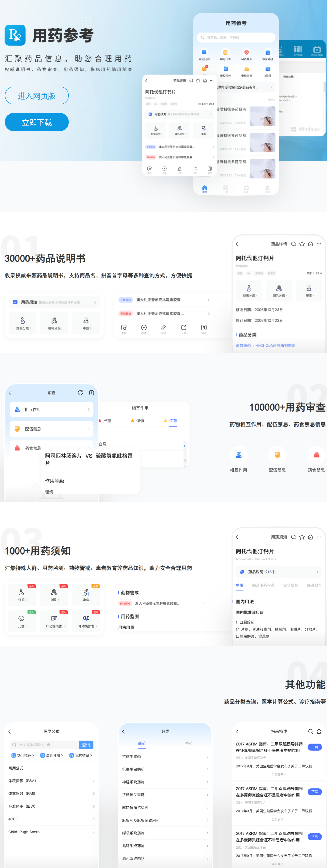Expand 神经系统药物 category row
327x868 pixels.
pos(165,782)
